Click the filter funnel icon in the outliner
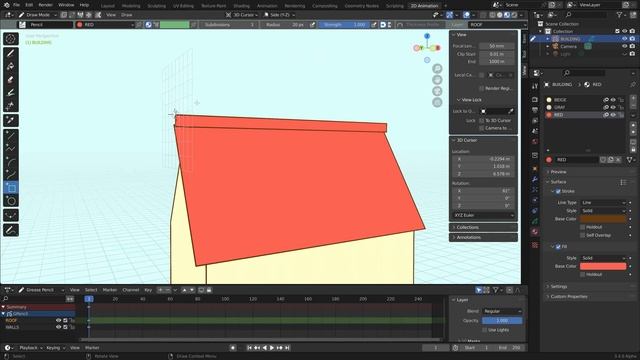Viewport: 640px width, 360px height. 620,15
